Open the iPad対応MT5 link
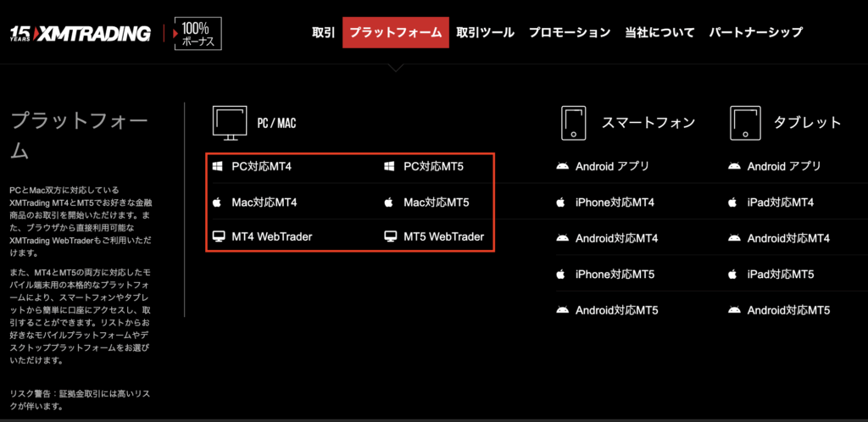Screen dimensions: 868x422 (x=781, y=274)
